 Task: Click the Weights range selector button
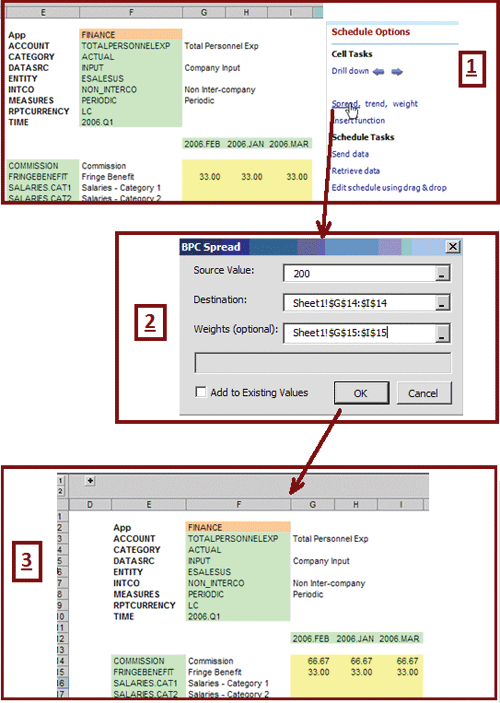pos(442,333)
